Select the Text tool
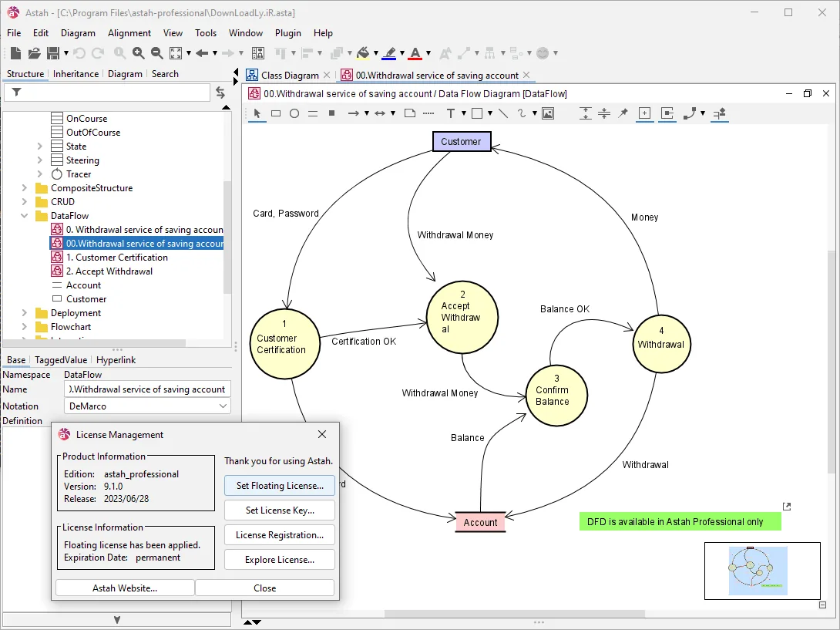 click(451, 113)
